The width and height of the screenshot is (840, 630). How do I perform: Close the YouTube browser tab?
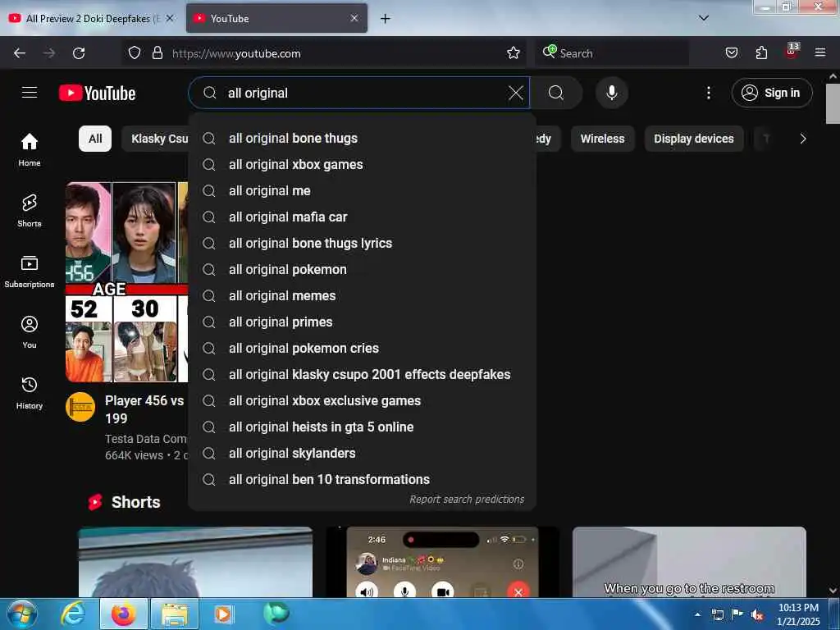(x=354, y=18)
